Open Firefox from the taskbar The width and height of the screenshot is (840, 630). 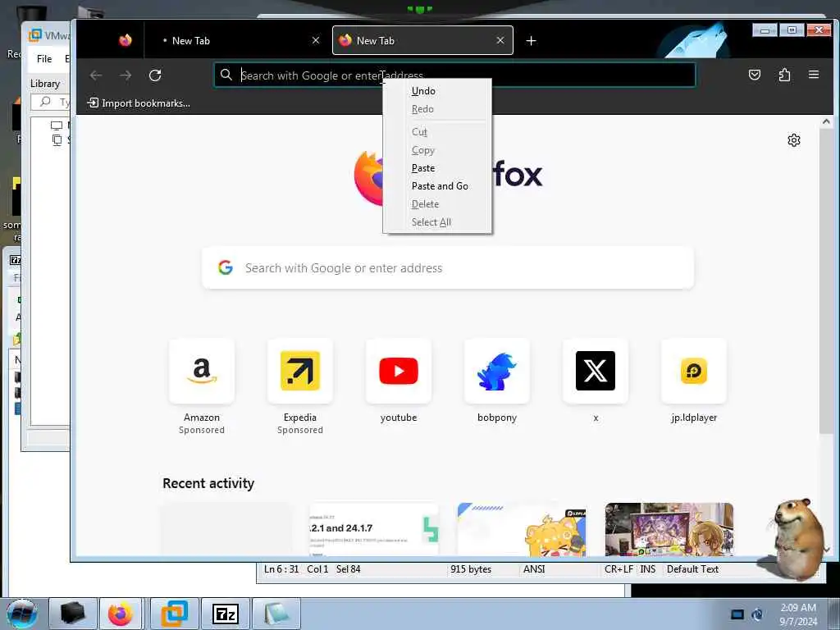click(121, 614)
